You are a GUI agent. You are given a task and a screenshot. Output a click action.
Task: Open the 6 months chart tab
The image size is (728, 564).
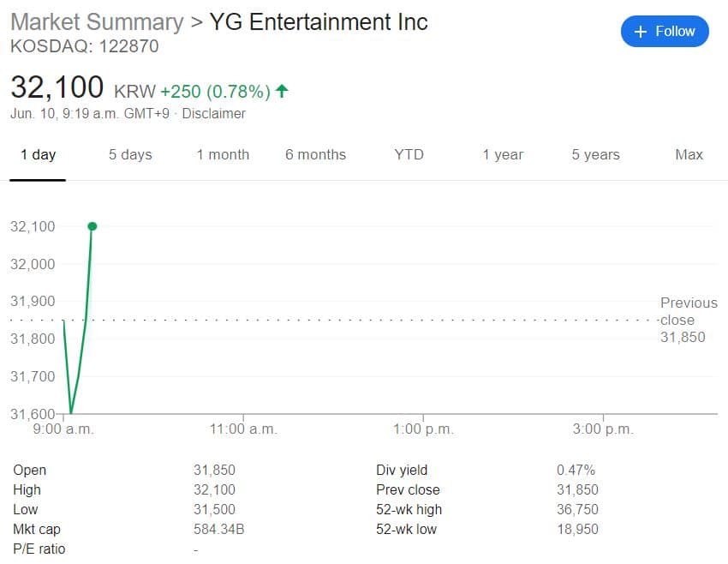point(315,154)
